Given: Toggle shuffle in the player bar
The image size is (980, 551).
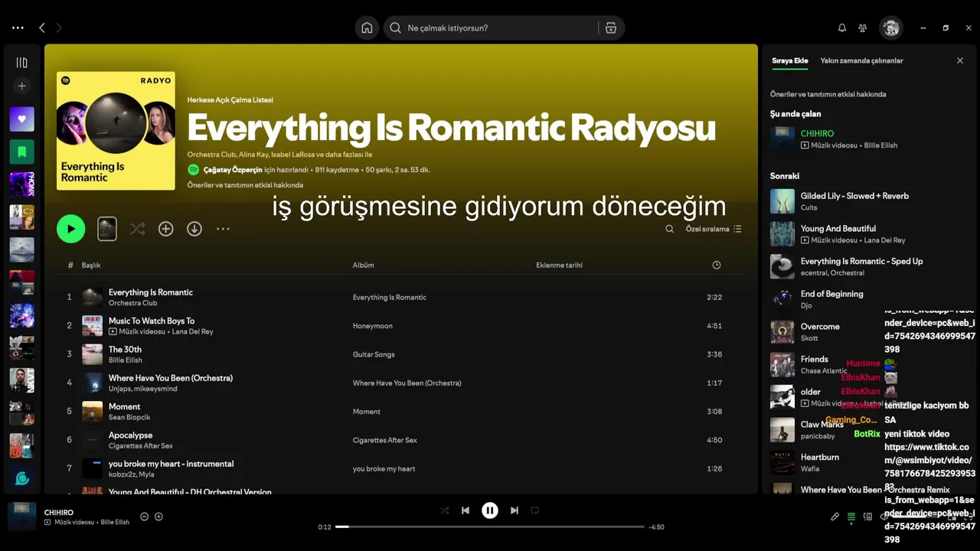Looking at the screenshot, I should (445, 510).
